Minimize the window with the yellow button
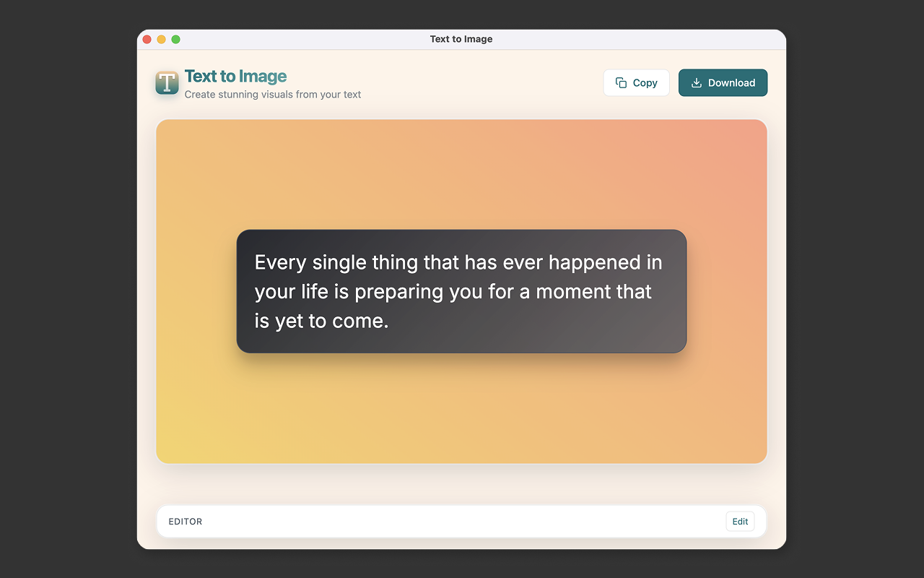This screenshot has width=924, height=578. [162, 39]
